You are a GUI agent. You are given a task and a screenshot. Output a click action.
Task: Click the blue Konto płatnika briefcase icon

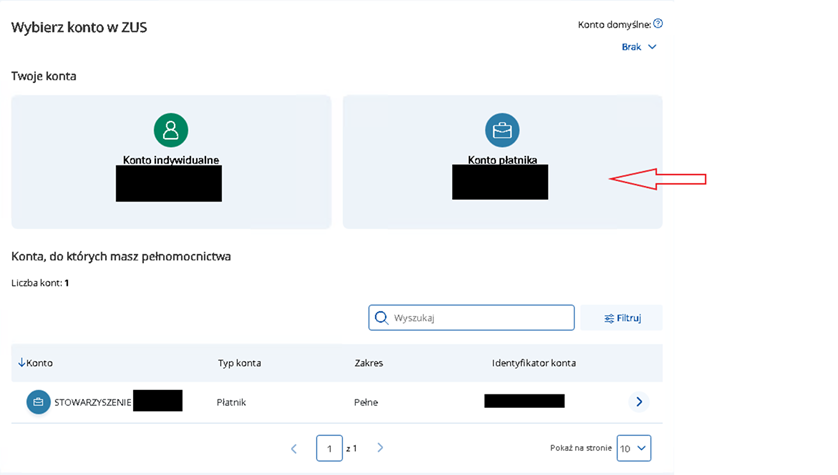click(502, 130)
